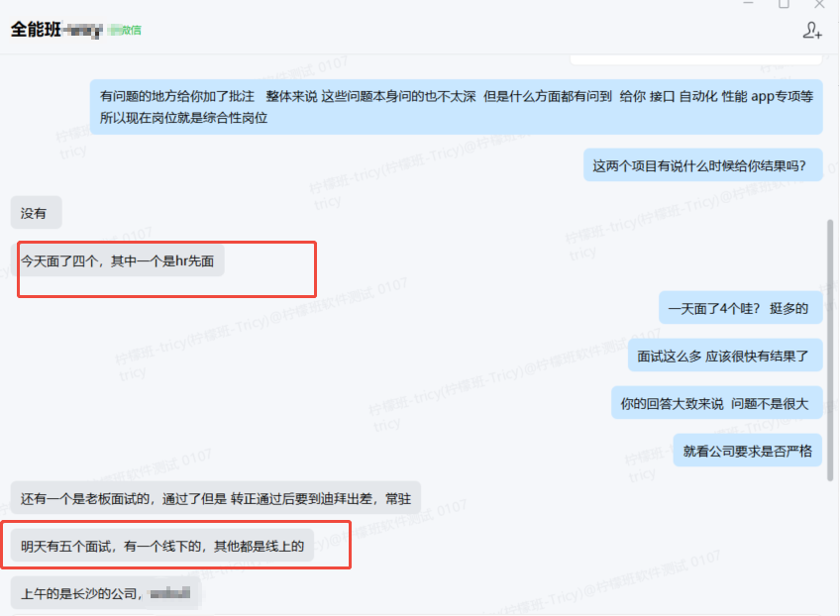Click the add member icon
Viewport: 840px width, 616px height.
coord(812,30)
